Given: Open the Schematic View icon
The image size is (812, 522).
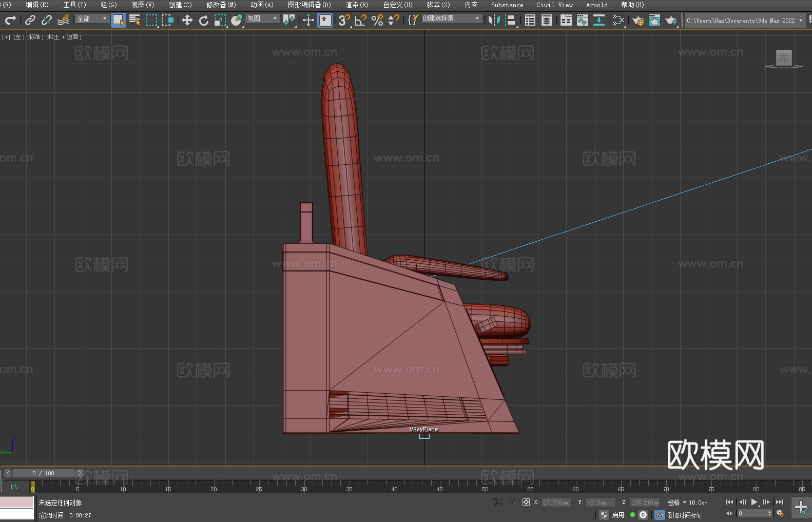Looking at the screenshot, I should [599, 20].
